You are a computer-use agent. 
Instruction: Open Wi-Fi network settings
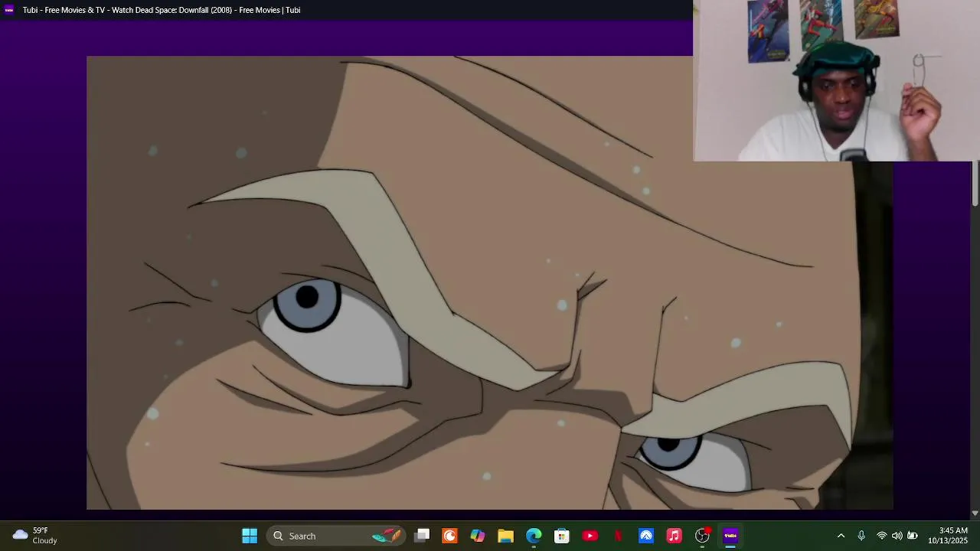pos(882,536)
